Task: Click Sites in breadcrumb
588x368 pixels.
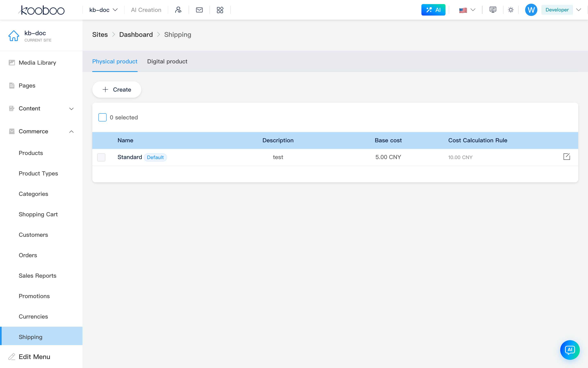Action: [100, 35]
